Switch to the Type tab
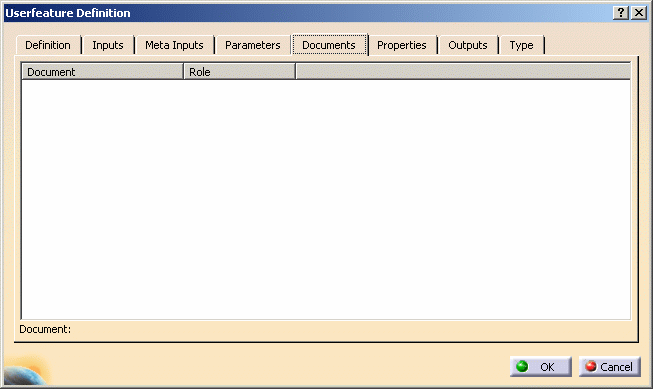 coord(521,45)
